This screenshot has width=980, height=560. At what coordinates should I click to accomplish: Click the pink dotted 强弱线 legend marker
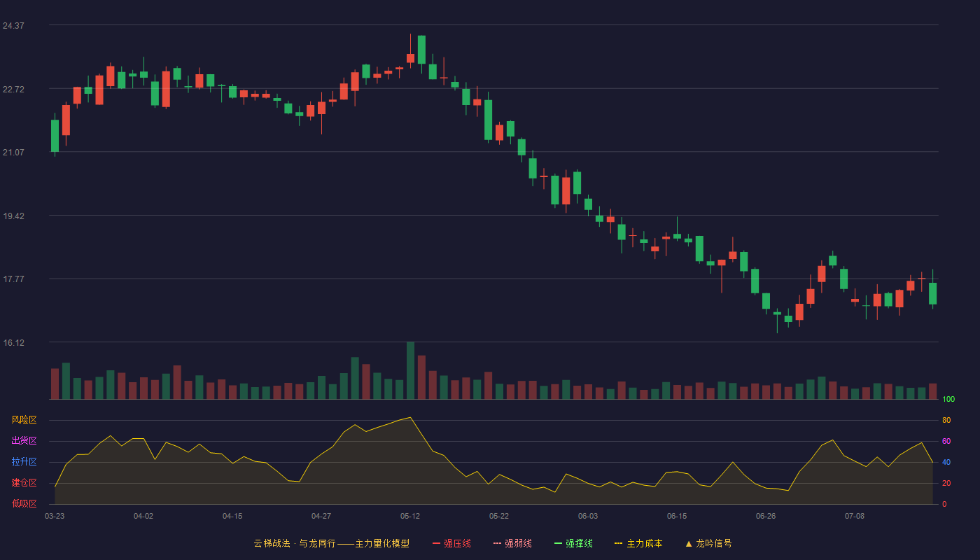497,543
